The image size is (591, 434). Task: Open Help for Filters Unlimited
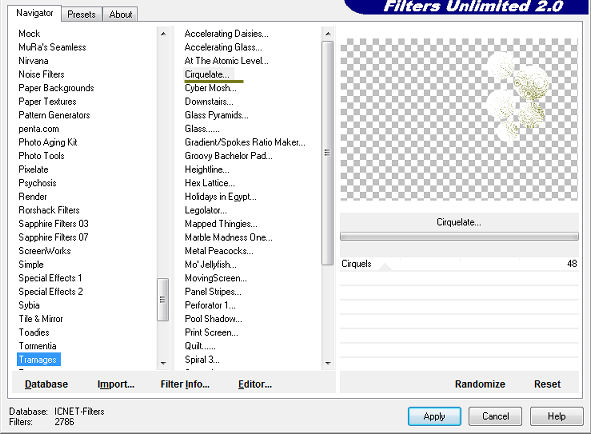coord(556,416)
